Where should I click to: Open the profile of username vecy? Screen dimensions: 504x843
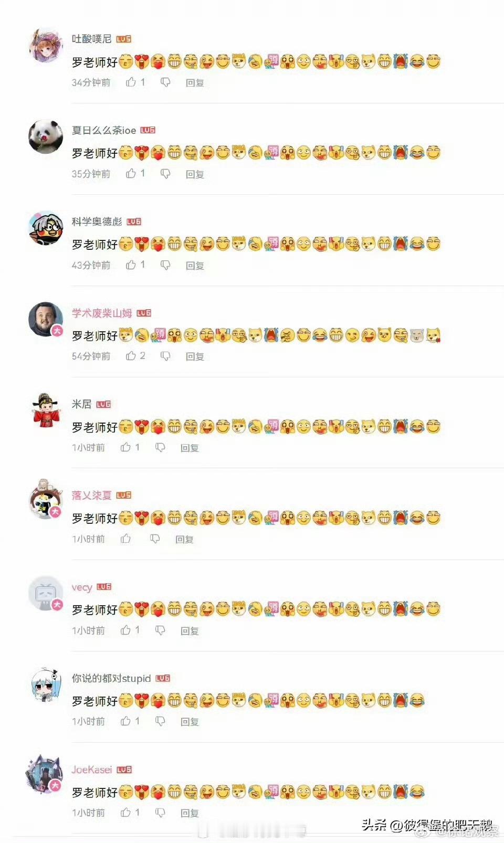(x=82, y=587)
